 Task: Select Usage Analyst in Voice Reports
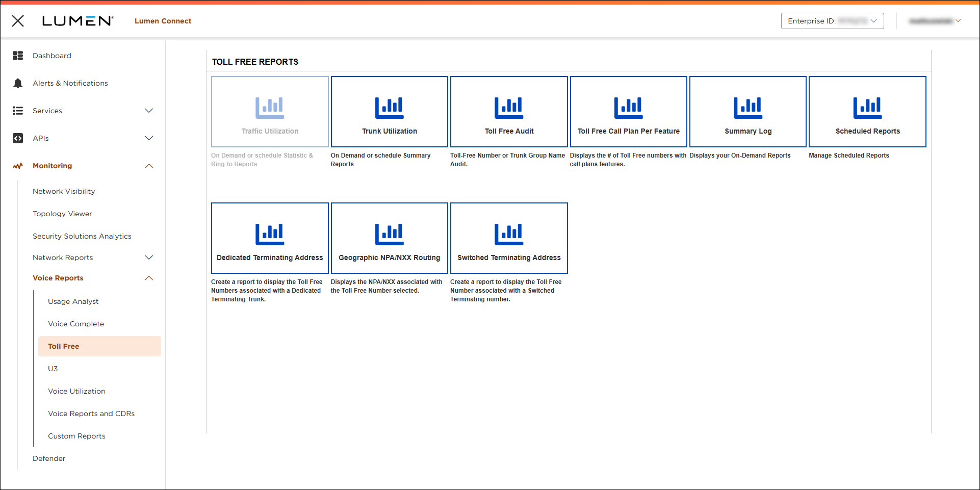pos(73,301)
